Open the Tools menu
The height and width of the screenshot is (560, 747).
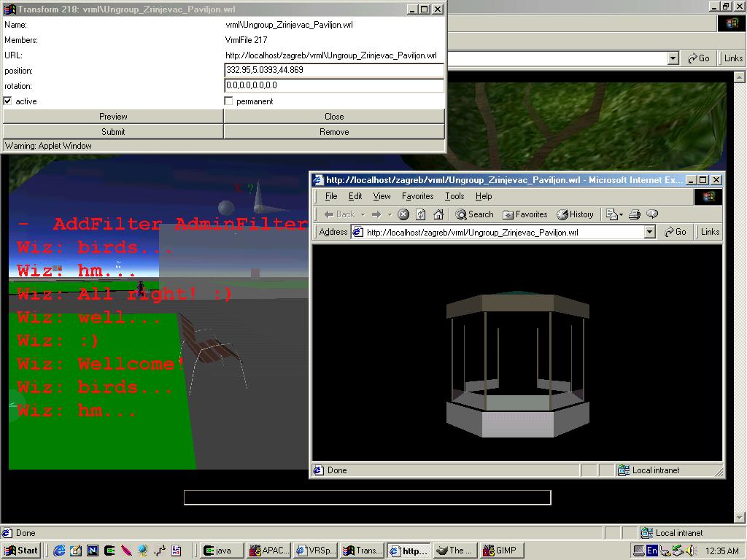tap(454, 196)
